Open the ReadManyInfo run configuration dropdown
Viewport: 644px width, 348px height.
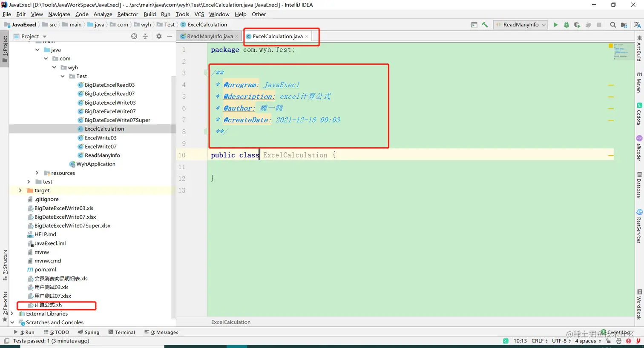[x=520, y=25]
